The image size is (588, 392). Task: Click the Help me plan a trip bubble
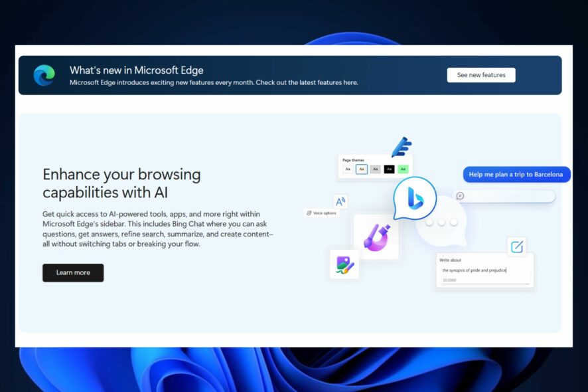pos(516,175)
